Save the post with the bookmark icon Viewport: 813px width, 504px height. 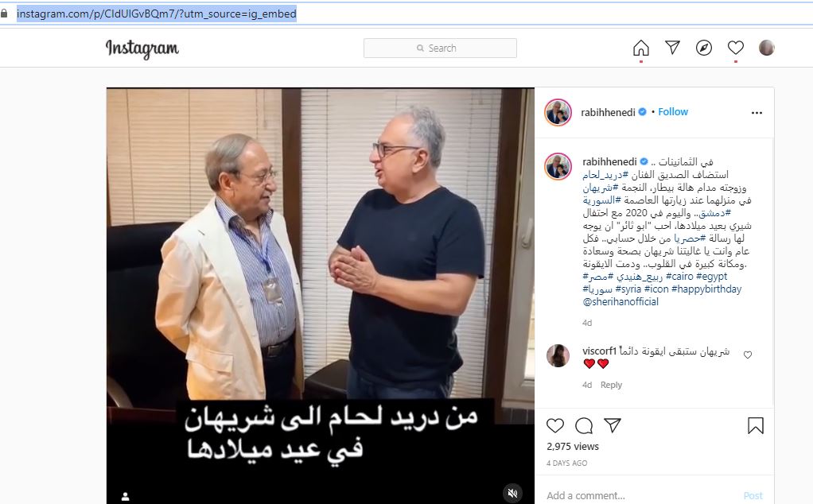pos(756,425)
